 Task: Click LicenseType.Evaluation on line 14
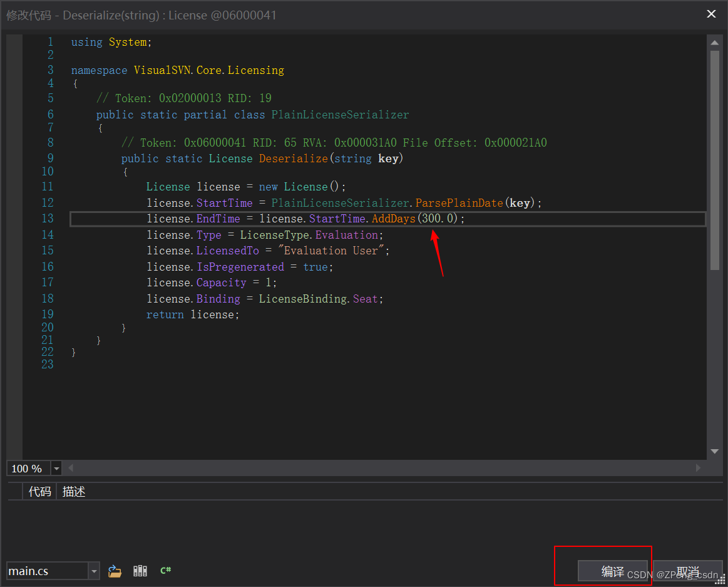pos(309,235)
